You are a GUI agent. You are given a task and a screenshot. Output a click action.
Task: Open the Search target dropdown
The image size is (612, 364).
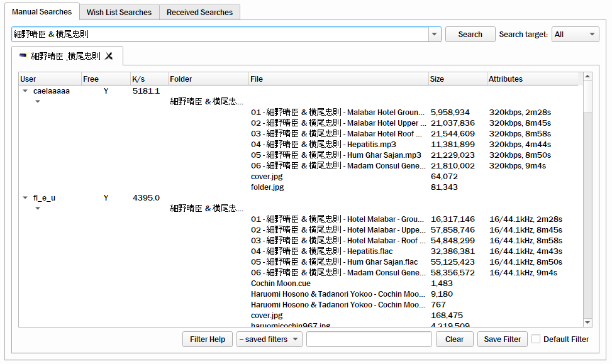click(x=575, y=35)
